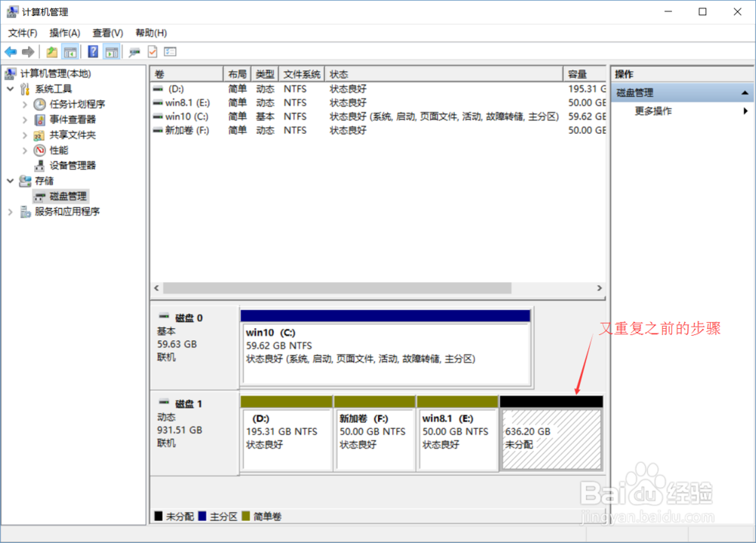Image resolution: width=756 pixels, height=543 pixels.
Task: Click the checkmark document toolbar icon
Action: coord(153,51)
